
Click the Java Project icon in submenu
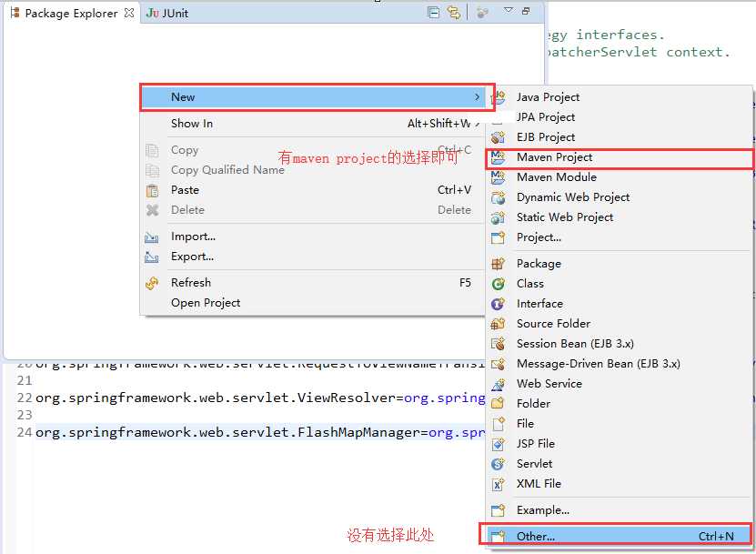[x=499, y=97]
